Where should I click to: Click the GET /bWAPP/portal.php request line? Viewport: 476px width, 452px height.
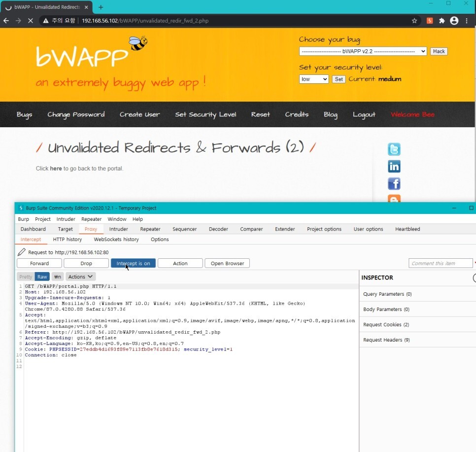(70, 286)
